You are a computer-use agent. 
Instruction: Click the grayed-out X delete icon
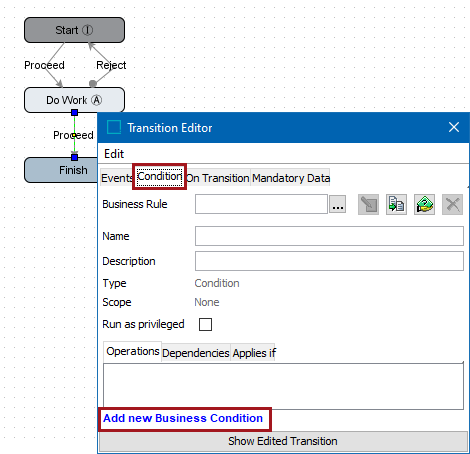point(452,204)
